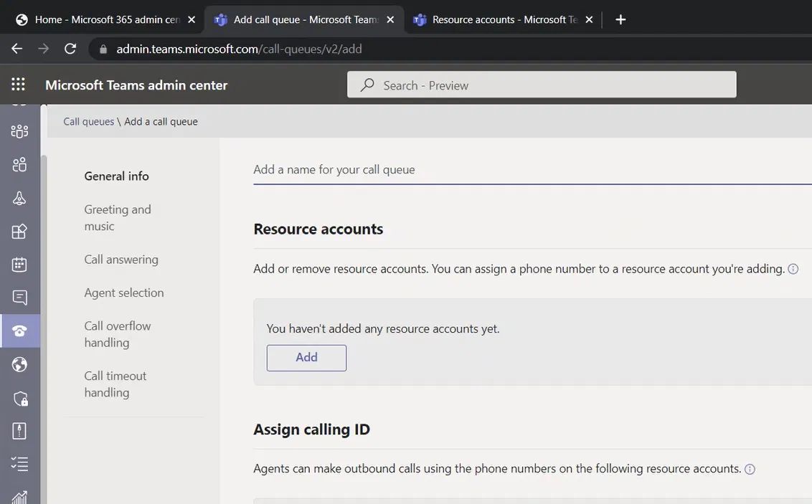Screen dimensions: 812x504
Task: Click the Call queues breadcrumb link
Action: coord(88,122)
